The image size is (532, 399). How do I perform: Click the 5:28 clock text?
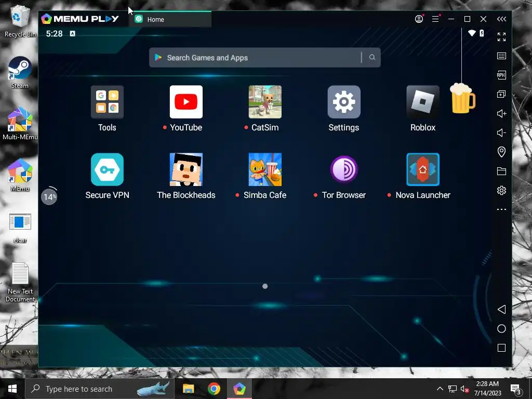[54, 34]
